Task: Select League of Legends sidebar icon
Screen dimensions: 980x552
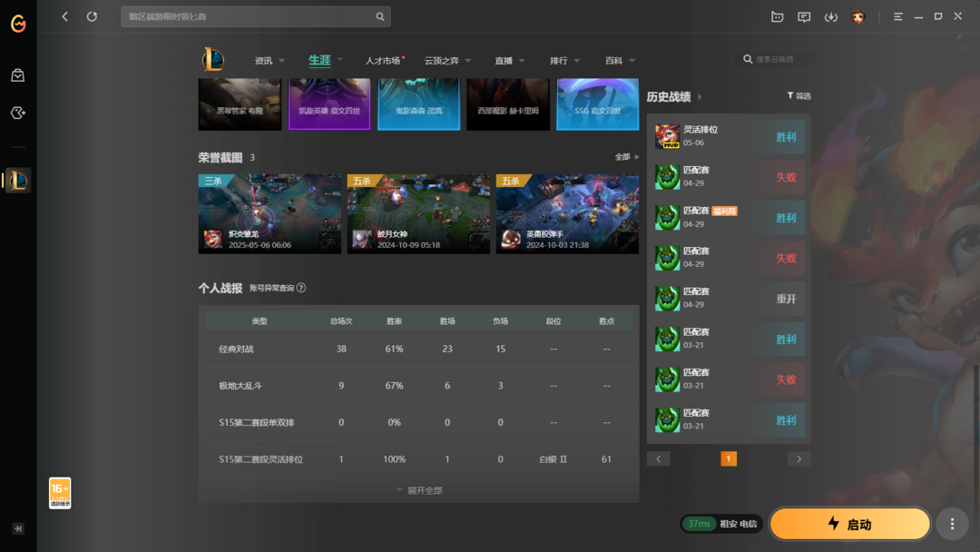Action: coord(18,181)
